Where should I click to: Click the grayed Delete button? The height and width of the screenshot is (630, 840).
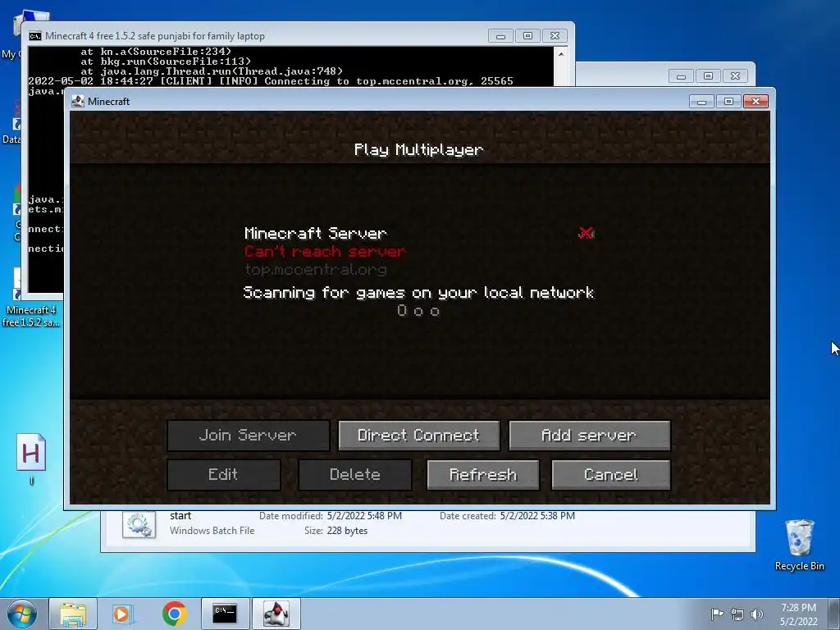click(354, 475)
